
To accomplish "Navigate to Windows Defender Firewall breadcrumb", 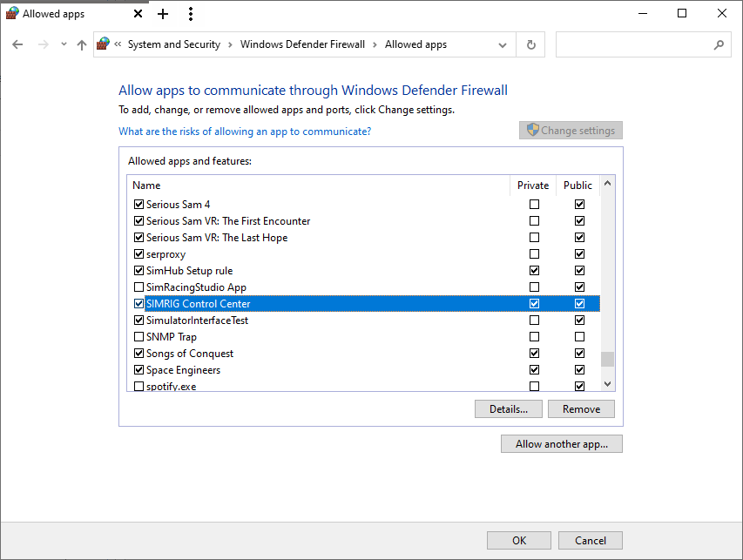I will pyautogui.click(x=302, y=44).
